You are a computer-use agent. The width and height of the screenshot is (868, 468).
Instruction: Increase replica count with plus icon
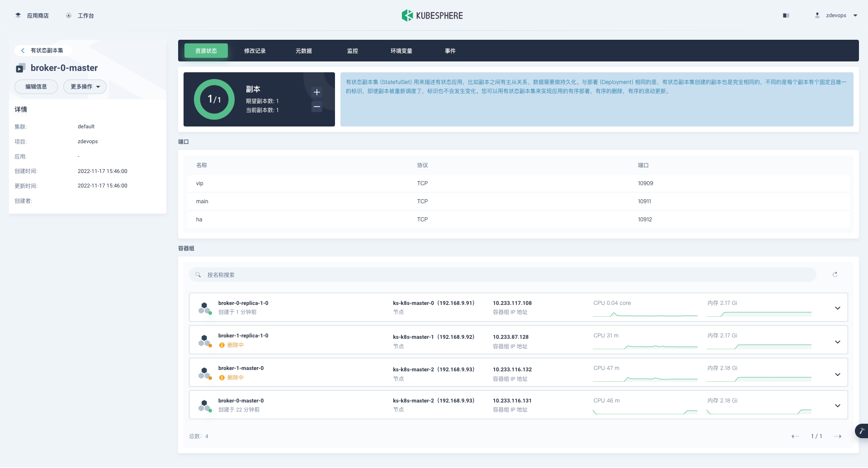(x=317, y=92)
